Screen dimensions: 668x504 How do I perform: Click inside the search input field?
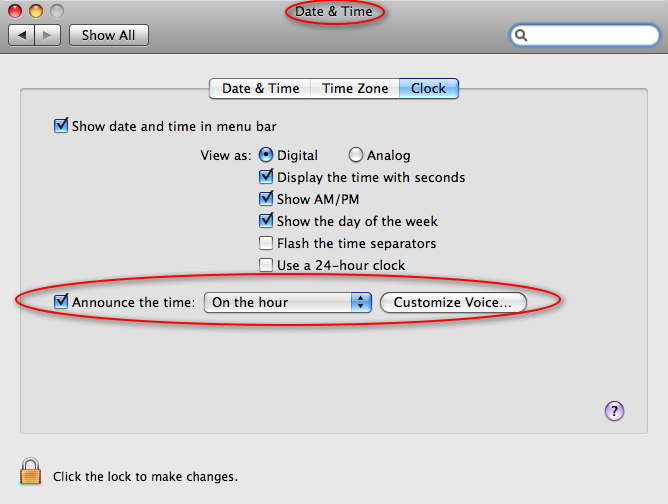tap(592, 35)
